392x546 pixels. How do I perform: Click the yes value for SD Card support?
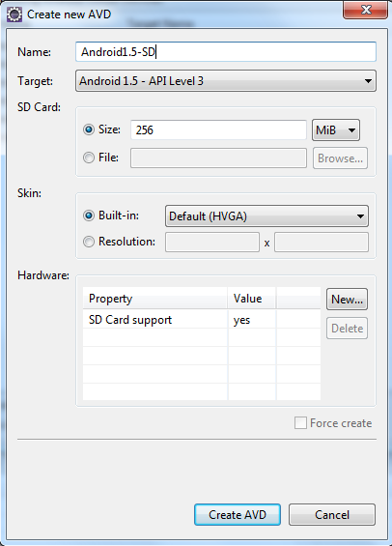pos(241,321)
